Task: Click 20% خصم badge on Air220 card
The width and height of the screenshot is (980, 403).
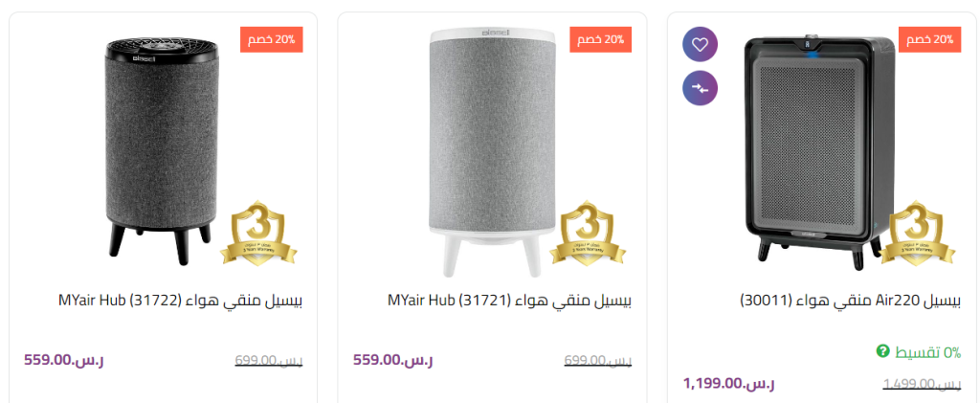Action: (x=929, y=39)
